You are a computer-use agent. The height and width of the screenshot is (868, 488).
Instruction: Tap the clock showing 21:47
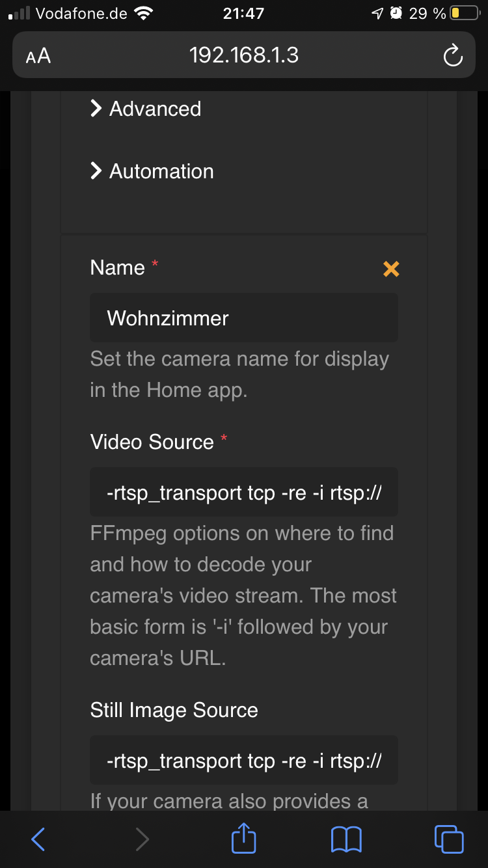[x=243, y=13]
